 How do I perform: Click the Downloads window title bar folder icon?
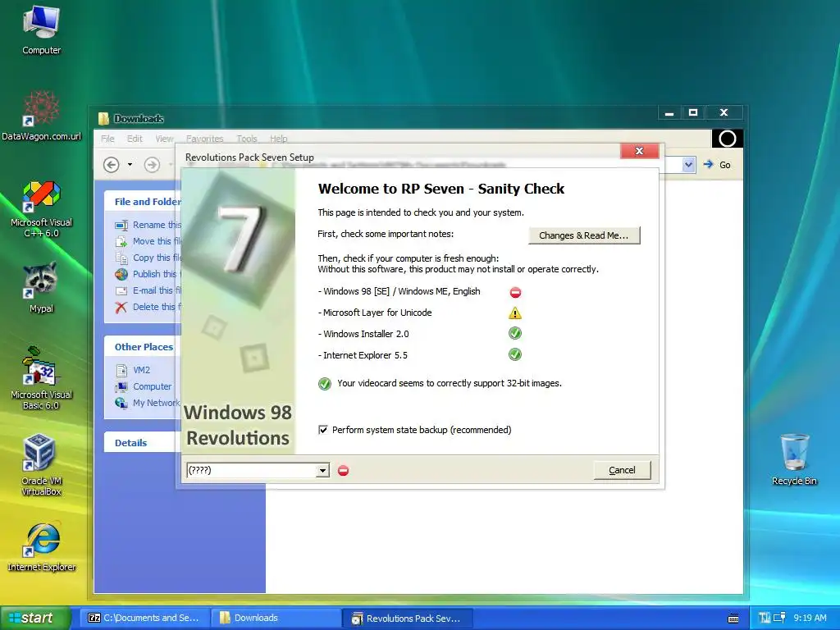coord(103,118)
